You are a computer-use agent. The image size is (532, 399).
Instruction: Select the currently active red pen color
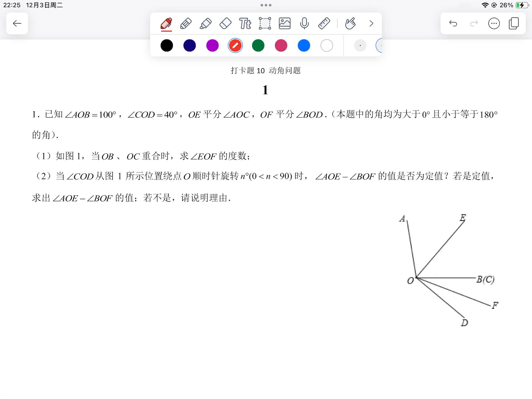[235, 45]
